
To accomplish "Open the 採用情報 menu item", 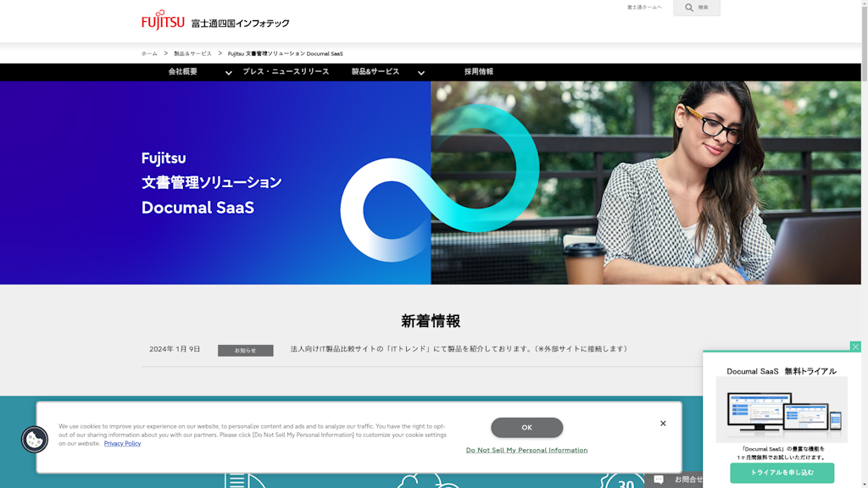I will tap(478, 72).
